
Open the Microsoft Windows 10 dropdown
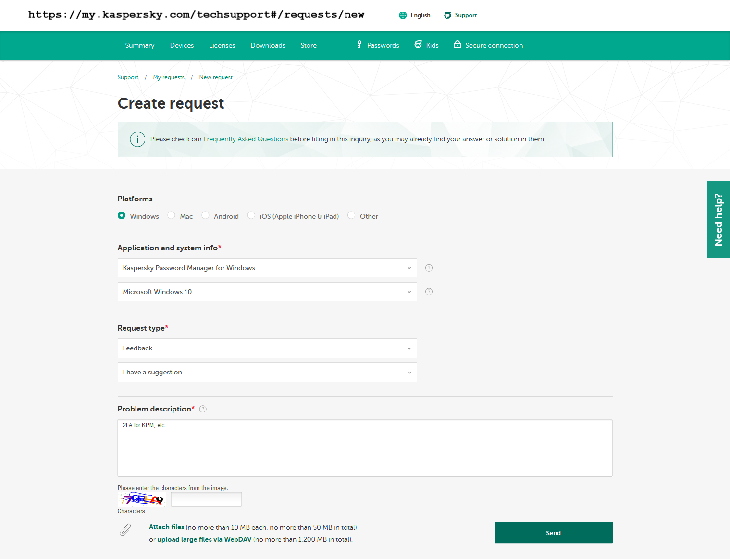coord(267,292)
